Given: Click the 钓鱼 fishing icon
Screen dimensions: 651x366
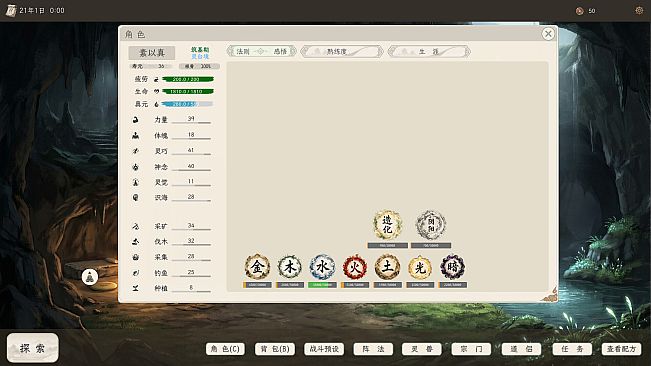Looking at the screenshot, I should pos(135,273).
